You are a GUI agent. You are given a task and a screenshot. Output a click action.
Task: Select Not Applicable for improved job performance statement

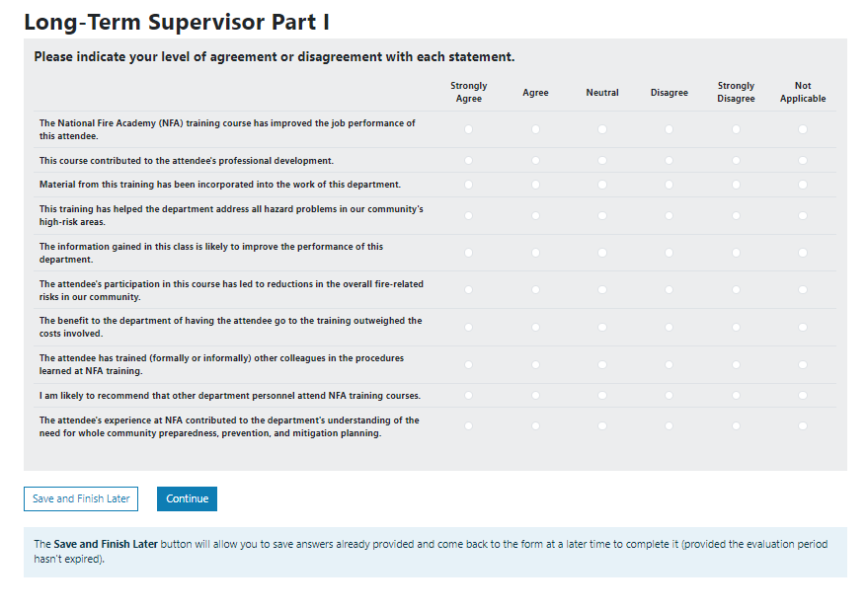coord(803,129)
